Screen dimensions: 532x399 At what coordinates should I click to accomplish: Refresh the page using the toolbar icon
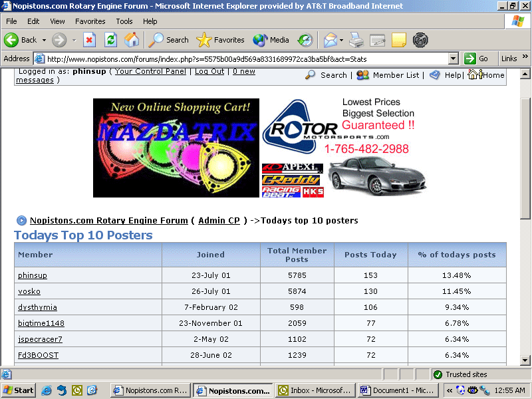coord(110,40)
